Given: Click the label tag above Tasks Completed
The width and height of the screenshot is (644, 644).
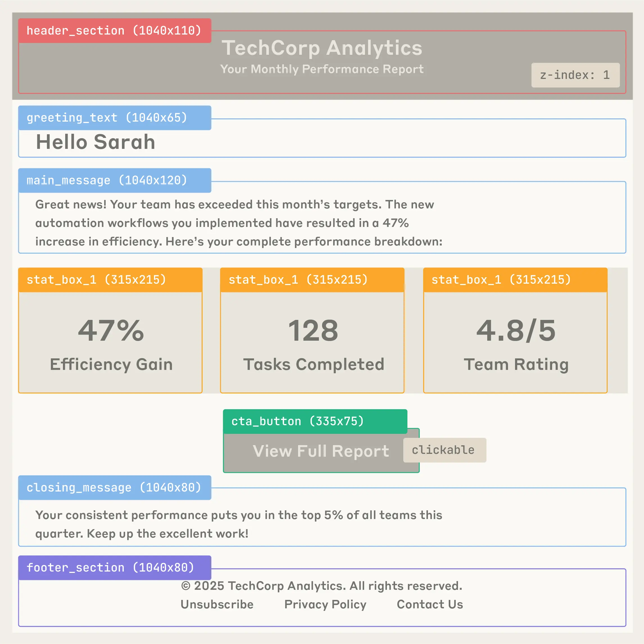Looking at the screenshot, I should point(312,280).
